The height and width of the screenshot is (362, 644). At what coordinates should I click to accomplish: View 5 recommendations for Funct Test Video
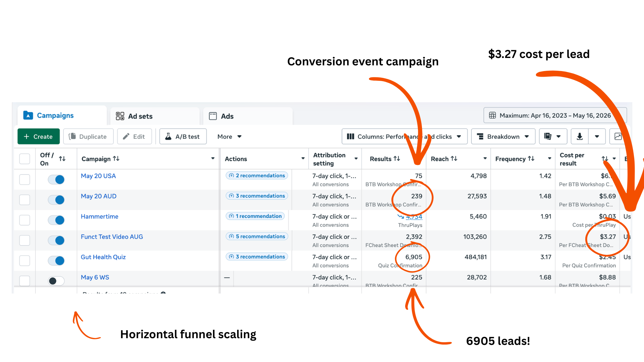(x=257, y=236)
